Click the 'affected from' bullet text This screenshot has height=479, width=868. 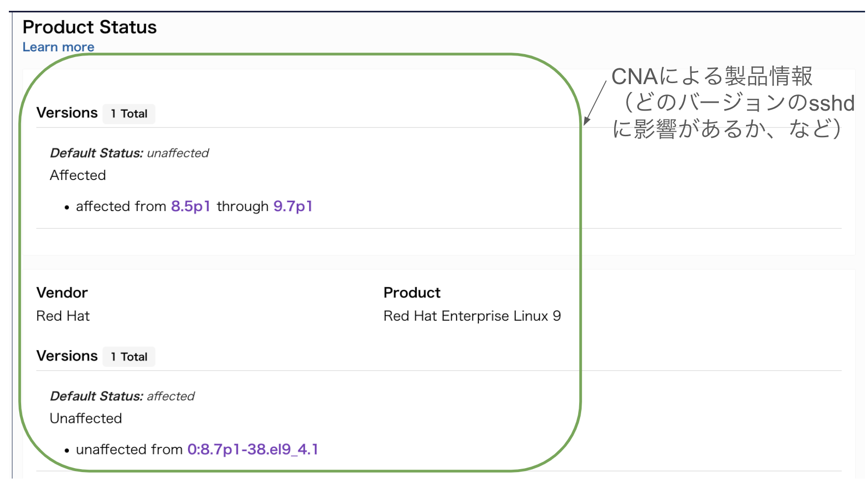[x=121, y=206]
